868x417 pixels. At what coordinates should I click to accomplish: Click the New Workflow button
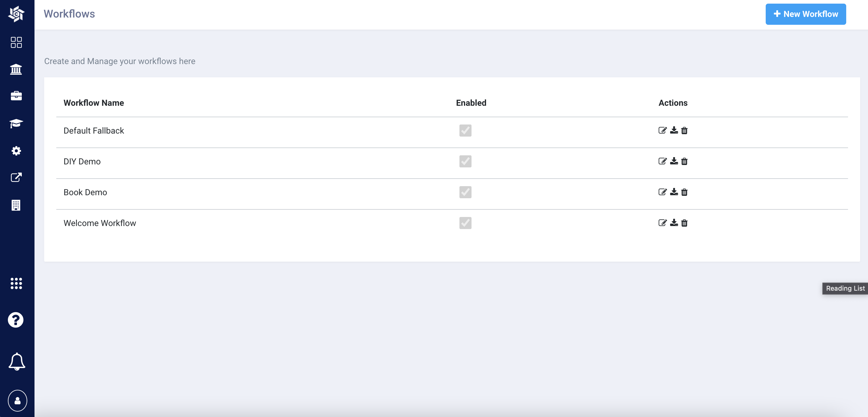(x=805, y=14)
